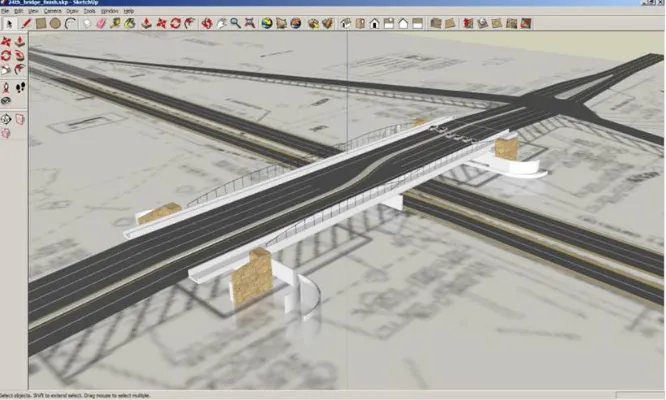Toggle Display Section Cuts

pyautogui.click(x=6, y=133)
